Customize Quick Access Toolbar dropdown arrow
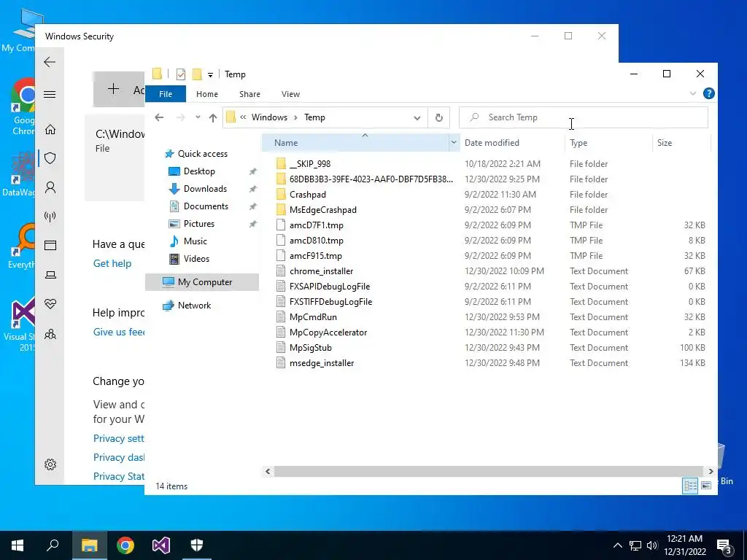The width and height of the screenshot is (747, 560). [210, 75]
